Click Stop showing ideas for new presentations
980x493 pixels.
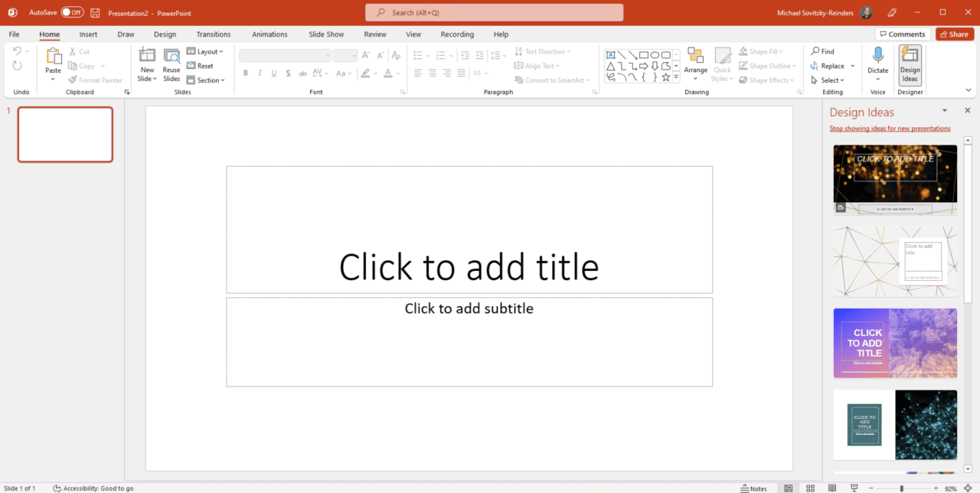(890, 129)
